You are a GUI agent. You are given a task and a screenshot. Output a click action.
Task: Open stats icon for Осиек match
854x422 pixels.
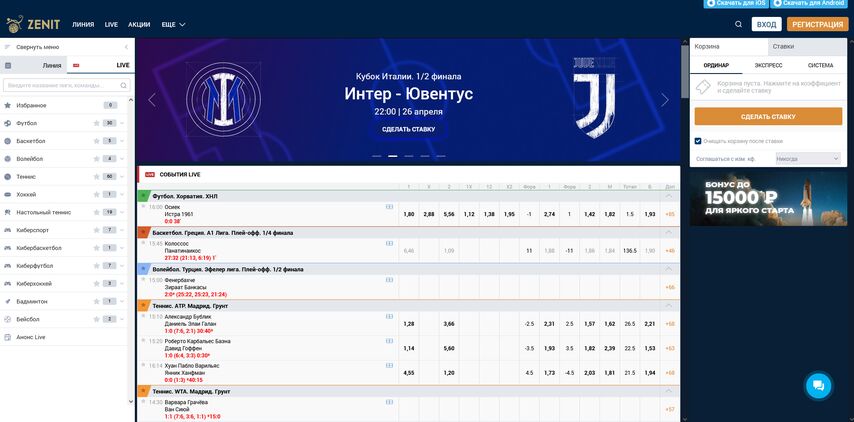[389, 207]
